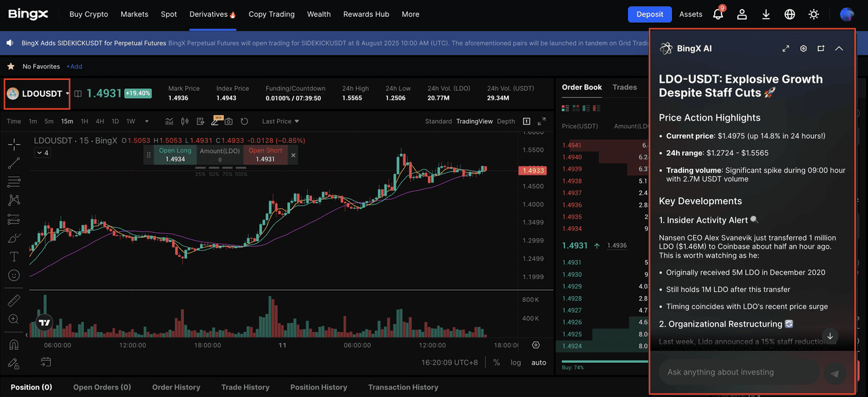Open the Copy Trading menu

click(272, 14)
